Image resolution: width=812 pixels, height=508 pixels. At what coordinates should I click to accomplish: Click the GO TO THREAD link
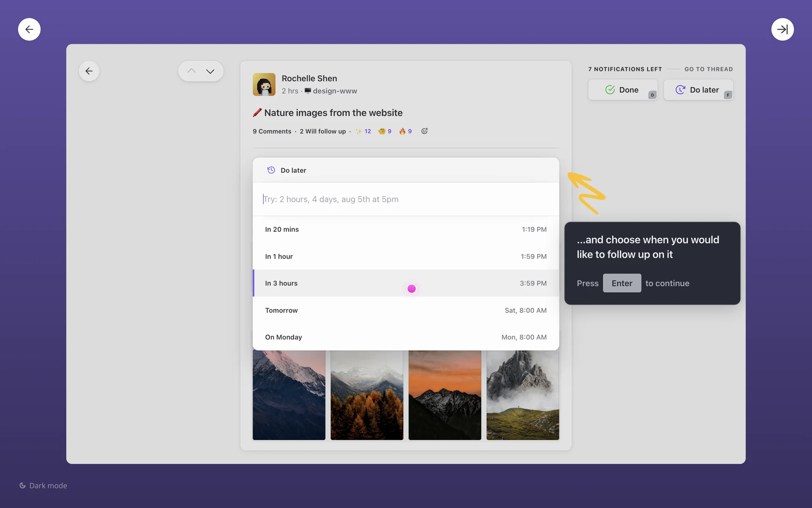tap(708, 69)
